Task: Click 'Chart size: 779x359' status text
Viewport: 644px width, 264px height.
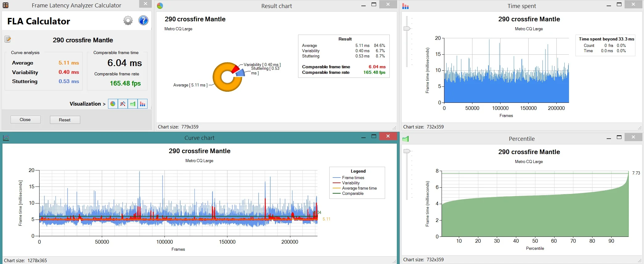Action: click(x=178, y=127)
